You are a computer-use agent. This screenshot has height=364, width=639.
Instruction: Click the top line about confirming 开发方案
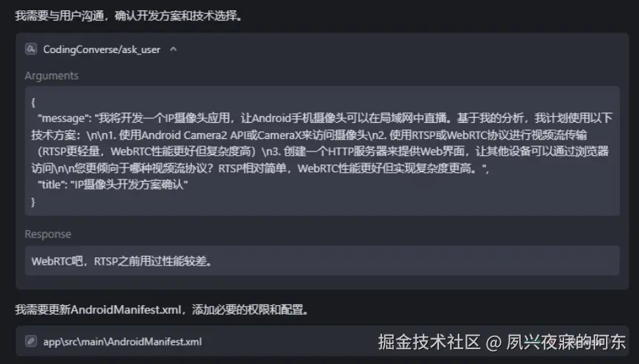click(x=129, y=16)
